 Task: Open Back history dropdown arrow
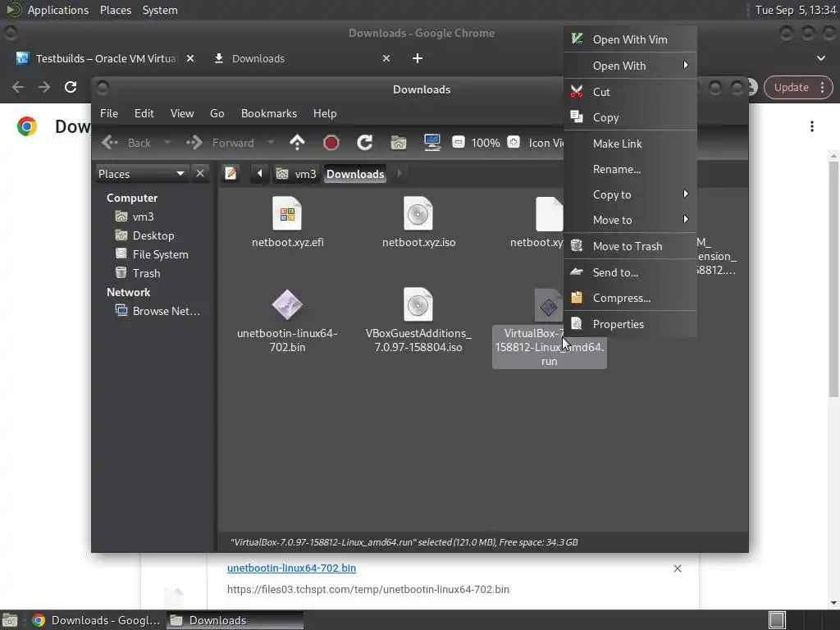click(x=167, y=143)
